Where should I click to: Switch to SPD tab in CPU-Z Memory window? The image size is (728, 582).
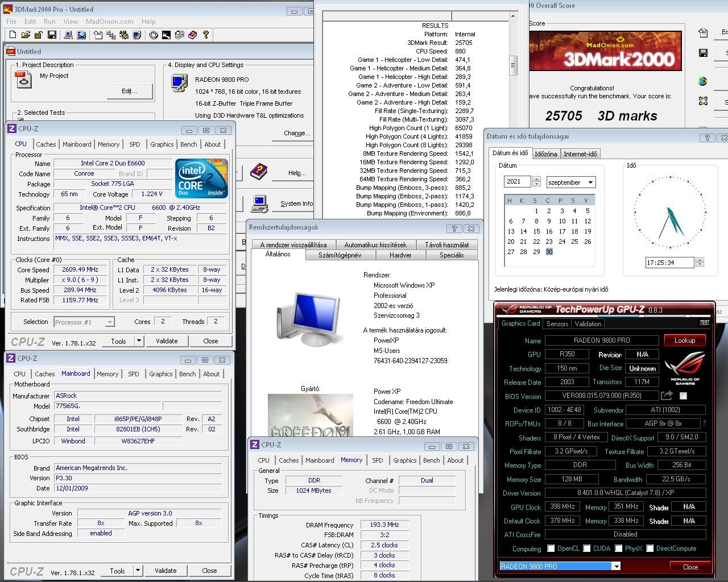pos(377,460)
